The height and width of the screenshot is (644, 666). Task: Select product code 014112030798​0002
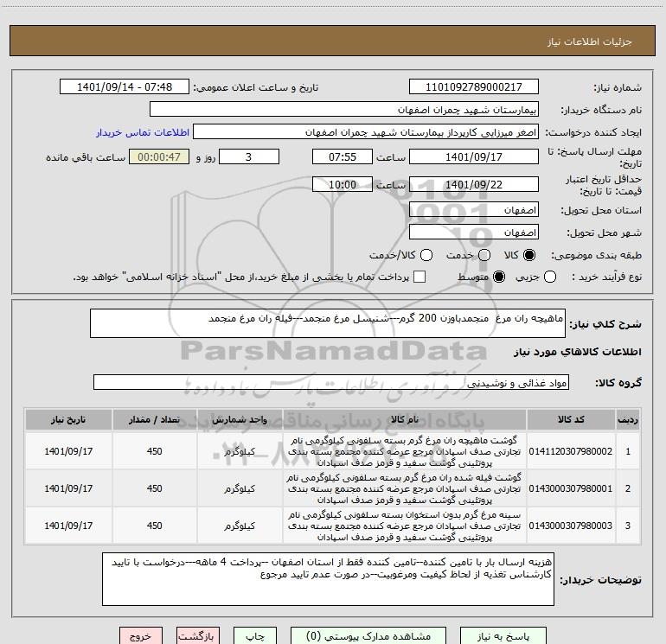[x=571, y=451]
